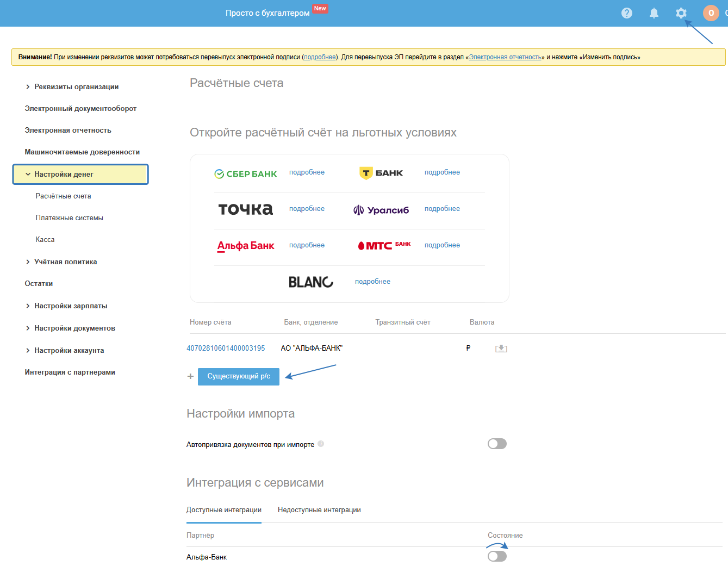Click подробнее link for Сбербанк
The height and width of the screenshot is (572, 728).
[307, 172]
